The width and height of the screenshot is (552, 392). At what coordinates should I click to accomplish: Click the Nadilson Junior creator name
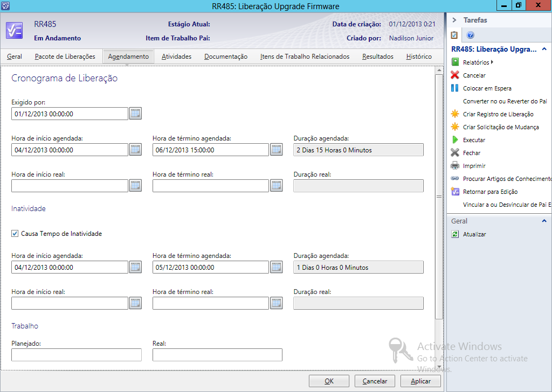(411, 38)
